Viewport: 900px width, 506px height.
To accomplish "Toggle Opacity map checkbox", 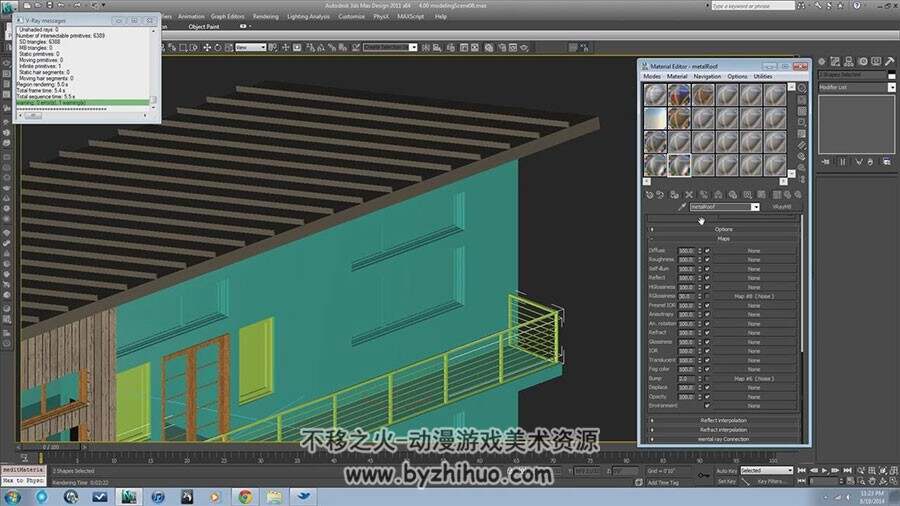I will (707, 397).
